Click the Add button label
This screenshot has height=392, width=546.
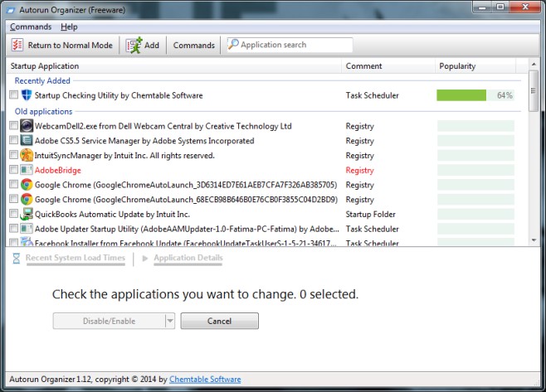(152, 46)
